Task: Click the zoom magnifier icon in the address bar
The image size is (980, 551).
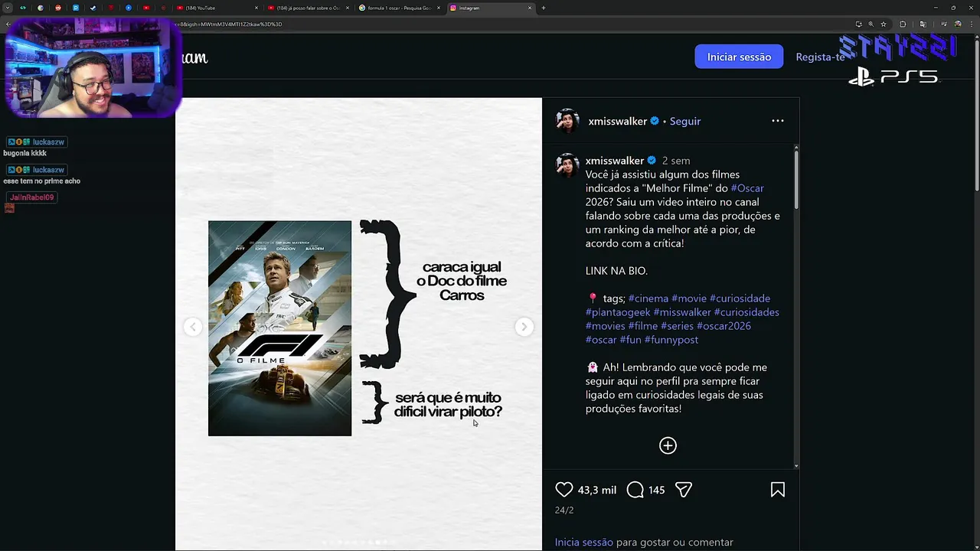Action: 871,24
